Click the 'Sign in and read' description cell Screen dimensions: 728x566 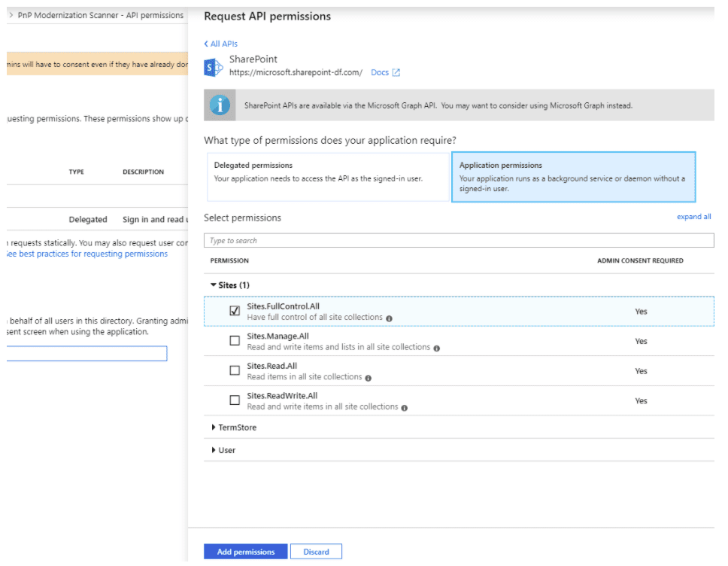[155, 219]
